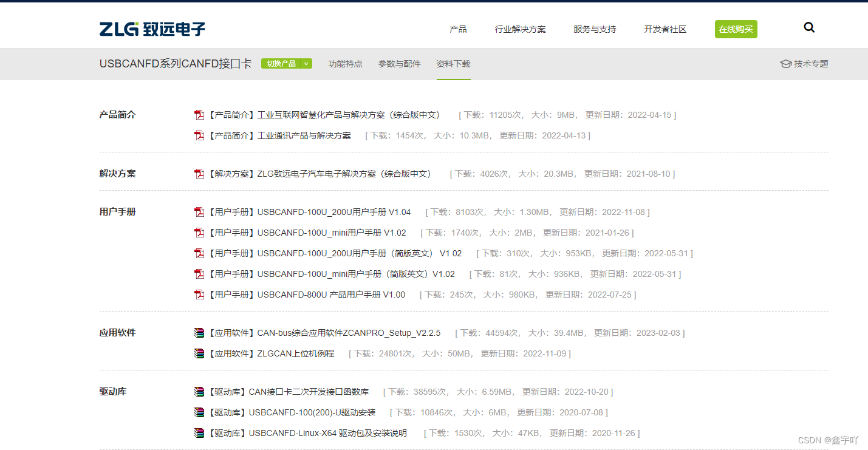
Task: Click the 应用软件 section heading
Action: click(118, 333)
